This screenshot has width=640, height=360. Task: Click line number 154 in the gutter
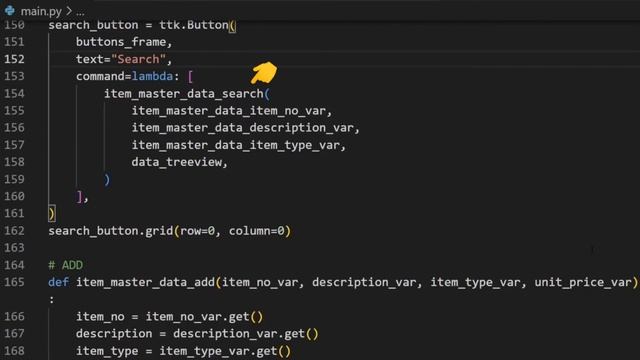(14, 93)
